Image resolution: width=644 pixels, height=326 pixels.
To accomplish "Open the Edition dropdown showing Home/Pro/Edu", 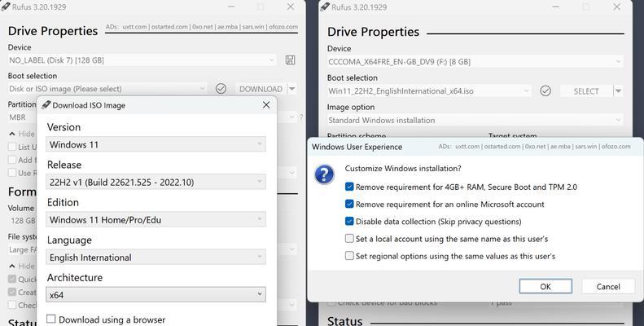I will pyautogui.click(x=156, y=219).
